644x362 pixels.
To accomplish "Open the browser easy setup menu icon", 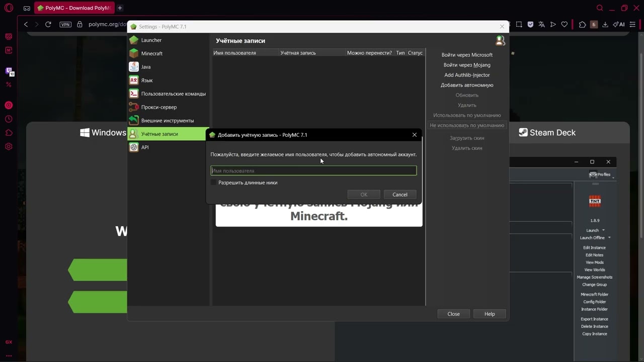I will pos(633,24).
